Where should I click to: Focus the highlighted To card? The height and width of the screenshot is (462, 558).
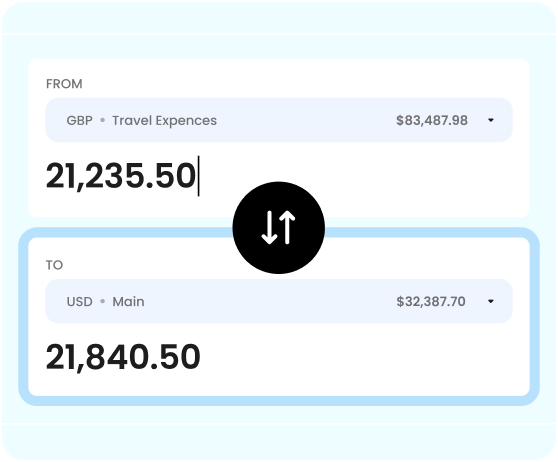(x=279, y=316)
